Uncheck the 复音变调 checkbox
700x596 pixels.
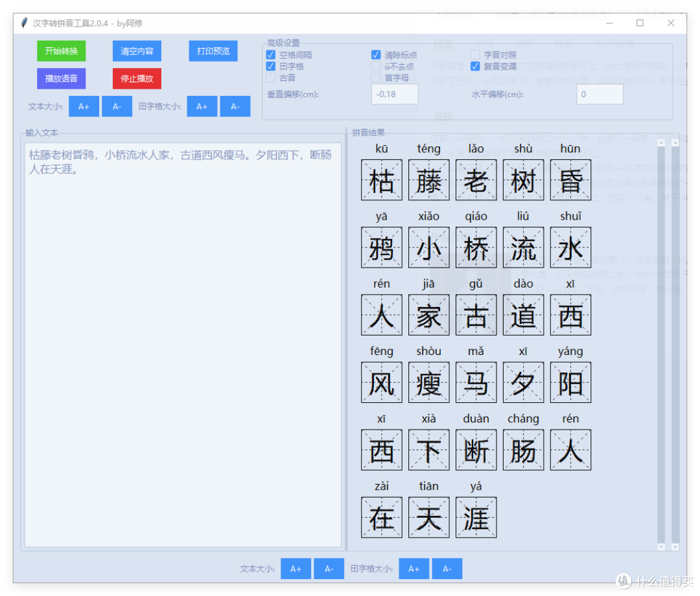pyautogui.click(x=475, y=67)
